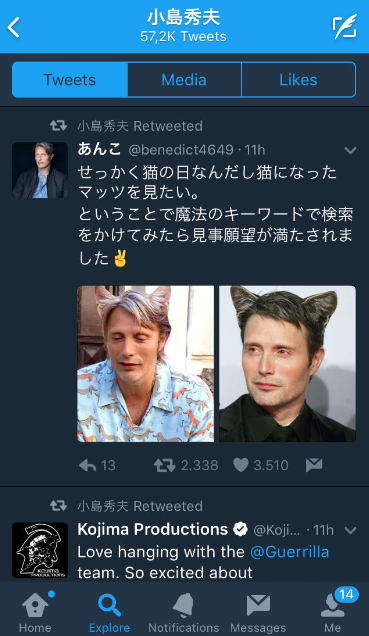Open Kojima Productions avatar logo

click(40, 550)
